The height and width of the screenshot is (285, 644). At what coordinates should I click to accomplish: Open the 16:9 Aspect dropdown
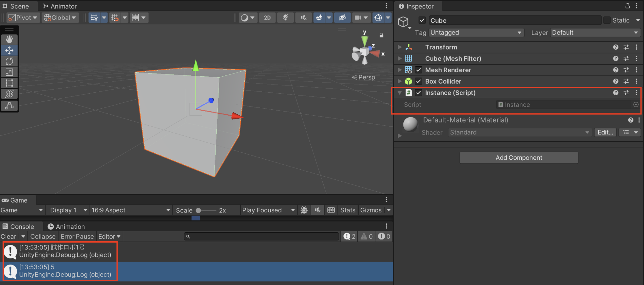tap(131, 210)
